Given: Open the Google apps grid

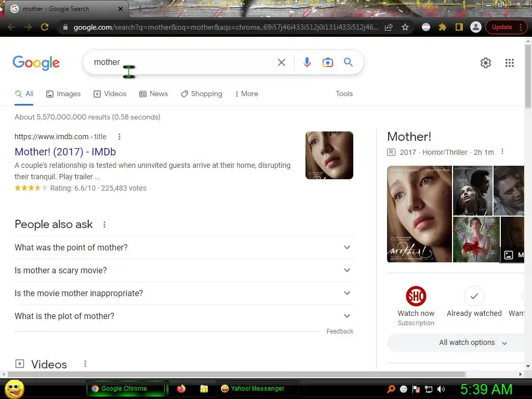Looking at the screenshot, I should (509, 63).
